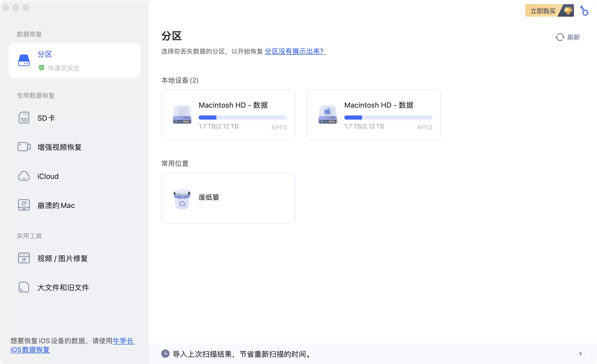Select the 废纸篓 trash location label

(209, 197)
